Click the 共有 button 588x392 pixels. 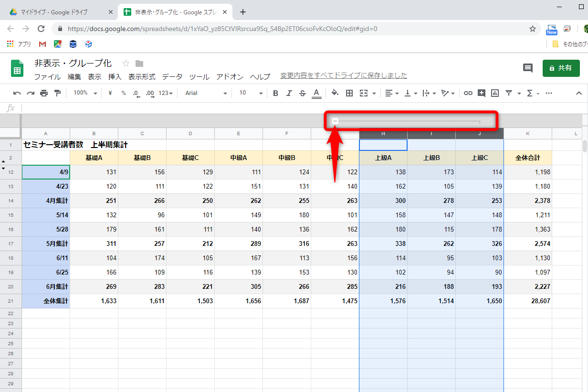[x=561, y=68]
